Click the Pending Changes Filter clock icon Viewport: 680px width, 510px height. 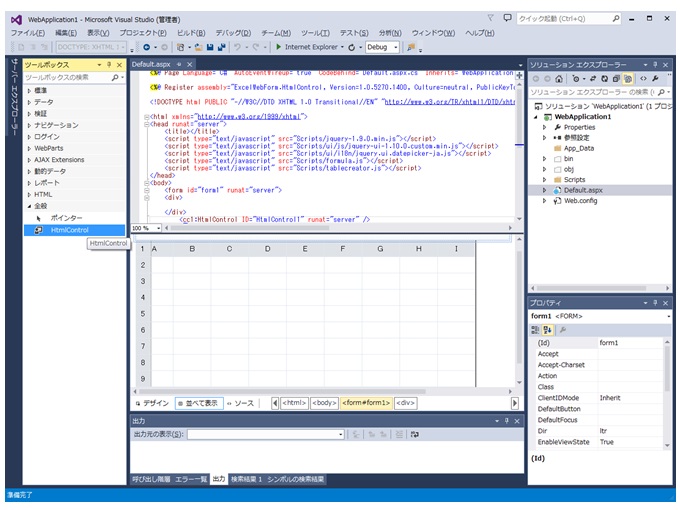(x=576, y=79)
